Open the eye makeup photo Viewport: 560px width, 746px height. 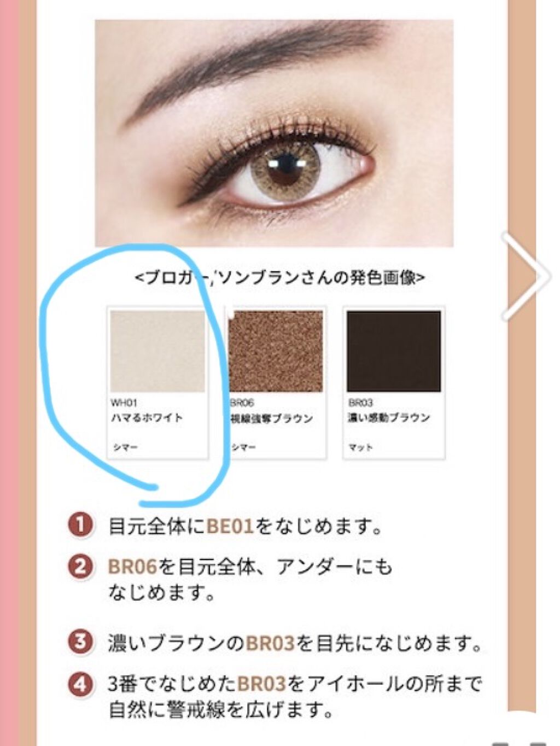click(274, 133)
